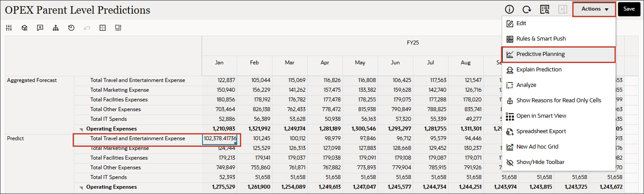Click the OPEX Parent Level Predictions title
This screenshot has width=644, height=194.
77,10
